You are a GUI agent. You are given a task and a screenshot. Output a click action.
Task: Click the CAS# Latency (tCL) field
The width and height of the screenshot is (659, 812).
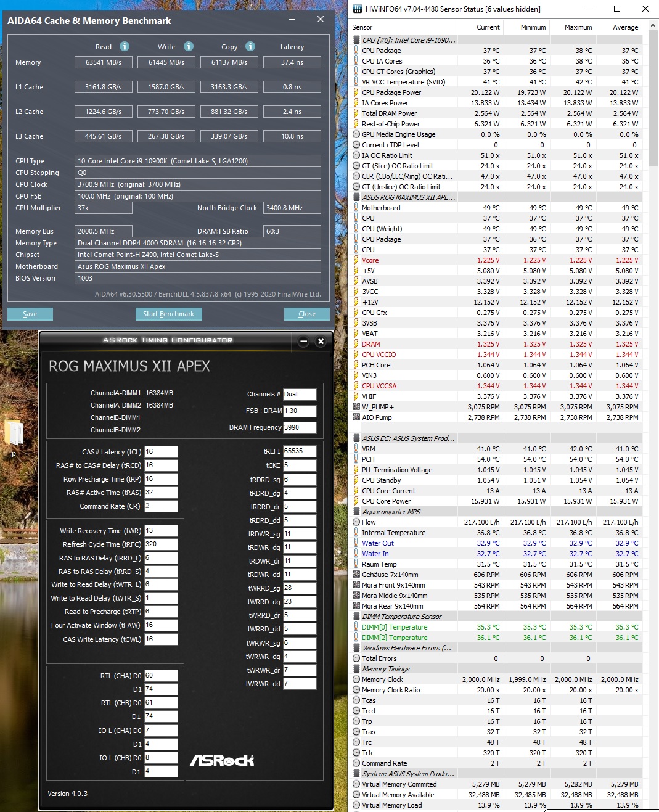(161, 452)
